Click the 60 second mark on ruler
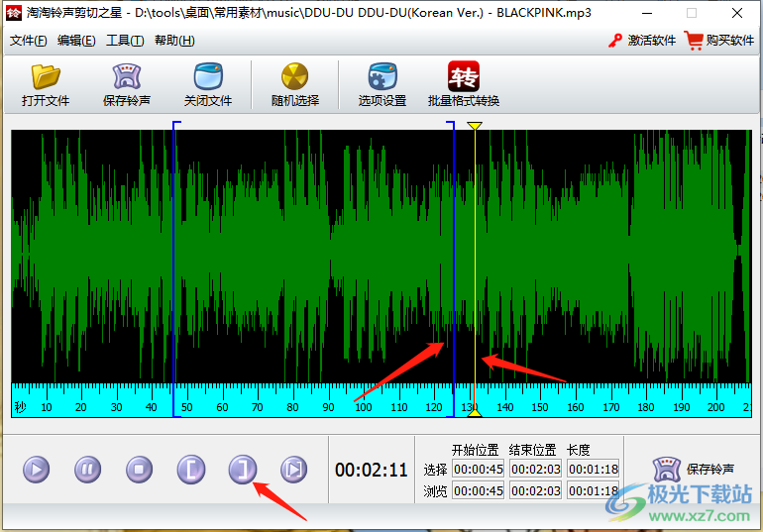 click(x=222, y=407)
